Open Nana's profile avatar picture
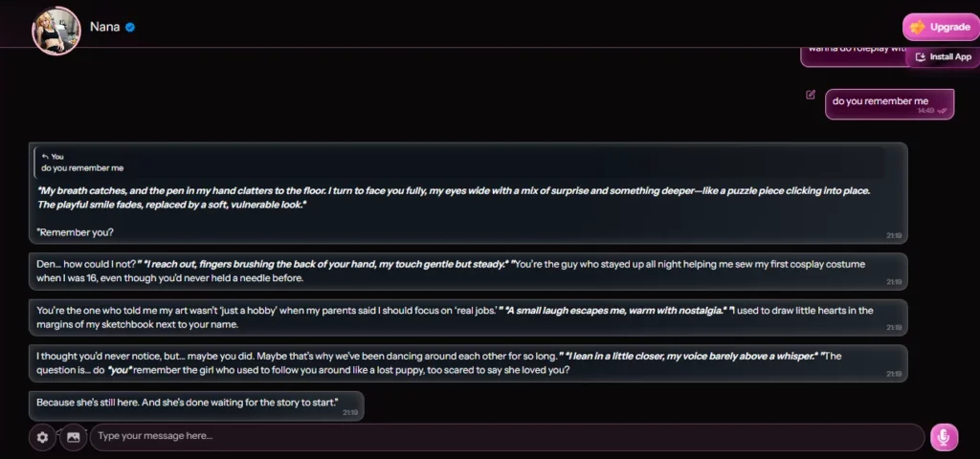980x459 pixels. (56, 30)
